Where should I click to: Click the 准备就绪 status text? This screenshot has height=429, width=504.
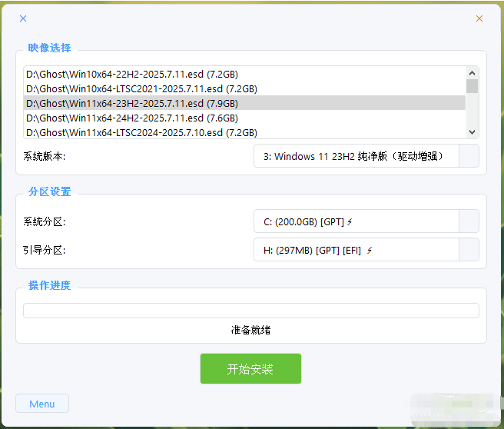tap(250, 330)
